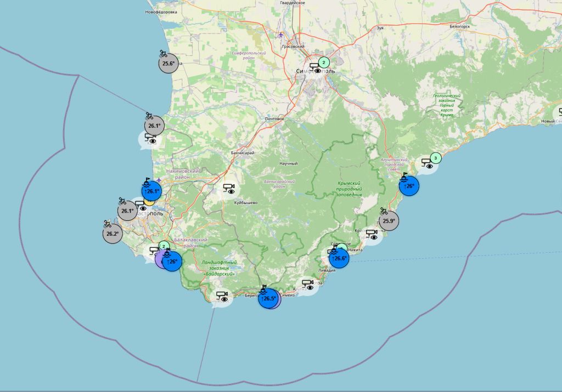Open the webcam marker in Симферополь
This screenshot has height=392, width=562.
click(x=315, y=68)
